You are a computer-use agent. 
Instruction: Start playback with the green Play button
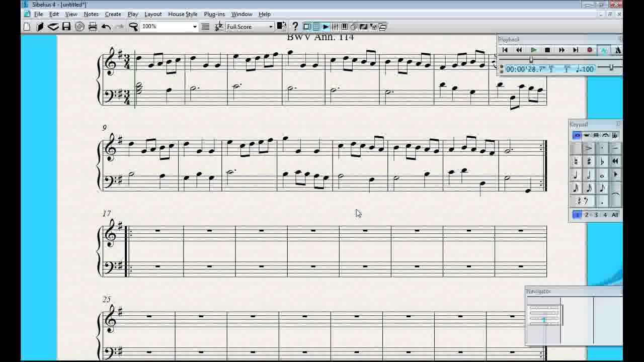(x=533, y=50)
